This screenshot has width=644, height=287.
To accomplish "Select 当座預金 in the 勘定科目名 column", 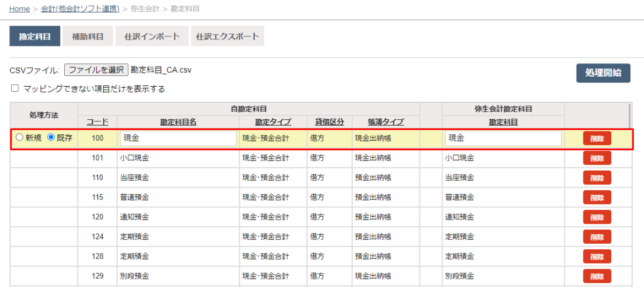I will [135, 178].
